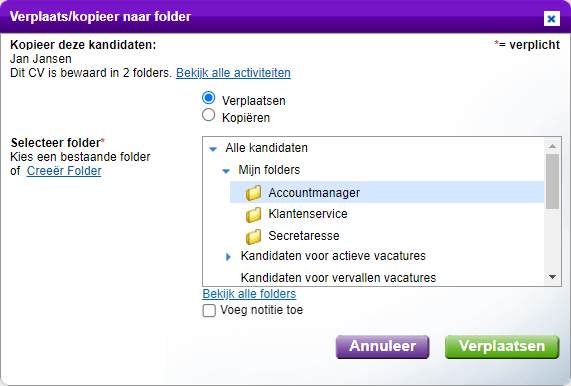Click the scrollbar down arrow
This screenshot has width=571, height=386.
coord(552,277)
